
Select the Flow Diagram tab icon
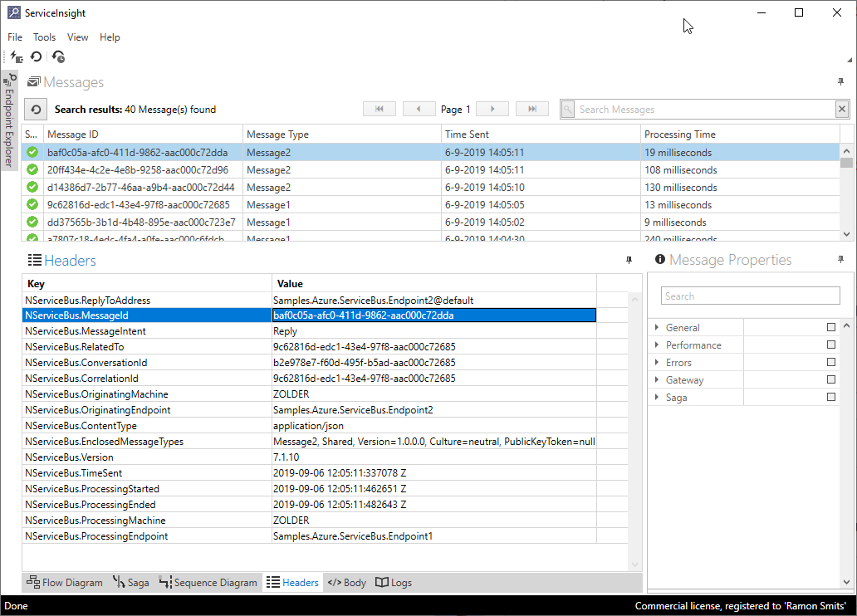click(x=32, y=582)
